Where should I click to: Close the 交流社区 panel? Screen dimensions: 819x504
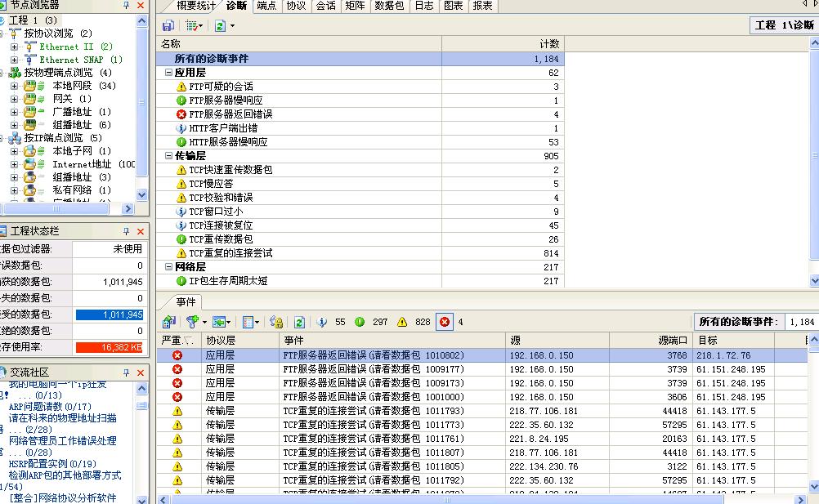tap(141, 372)
